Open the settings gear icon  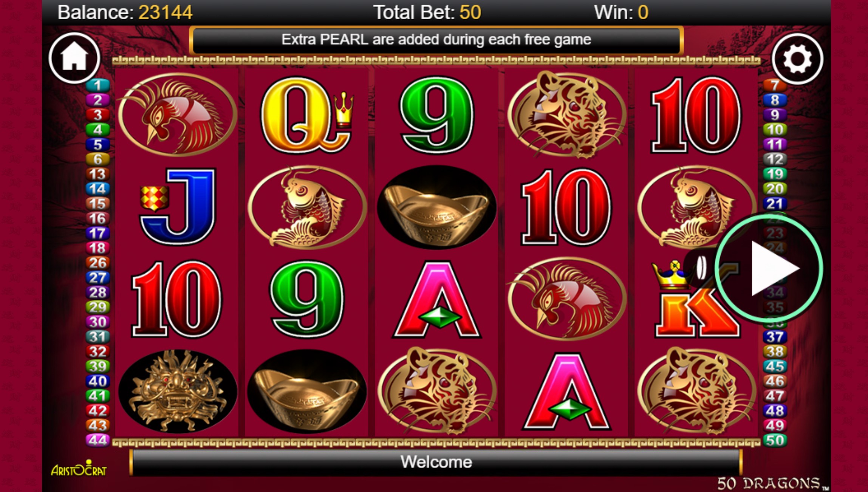pos(797,59)
